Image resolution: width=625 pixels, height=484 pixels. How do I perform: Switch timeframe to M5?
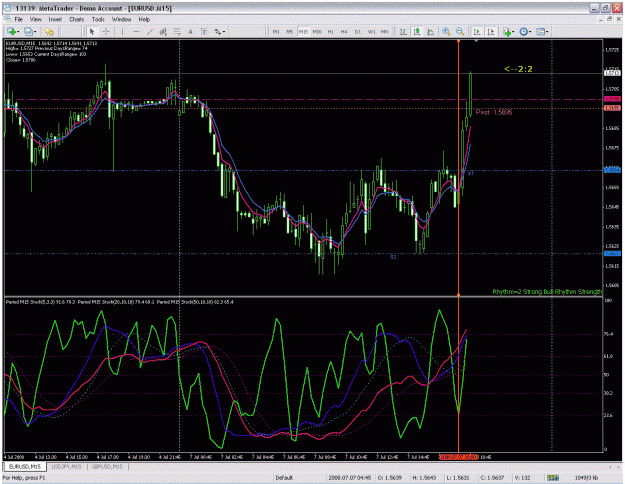[x=289, y=31]
